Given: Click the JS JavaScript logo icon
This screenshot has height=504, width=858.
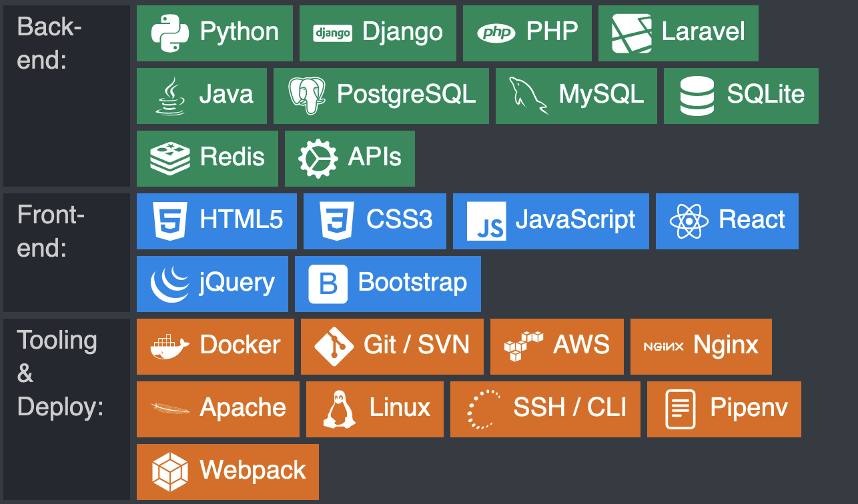Looking at the screenshot, I should pyautogui.click(x=486, y=221).
